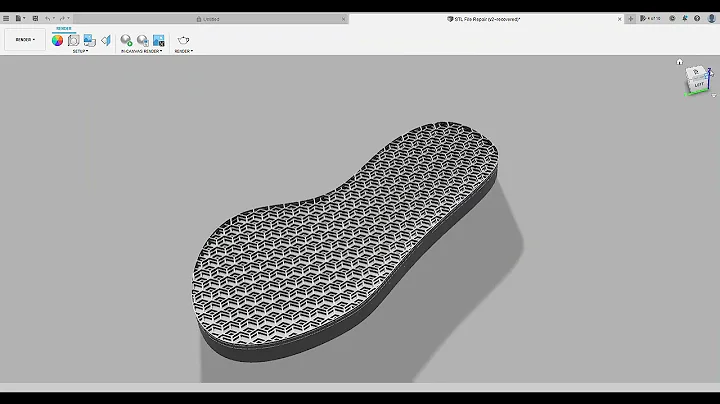Open Texture Map Controls tool
This screenshot has height=404, width=720.
click(106, 40)
